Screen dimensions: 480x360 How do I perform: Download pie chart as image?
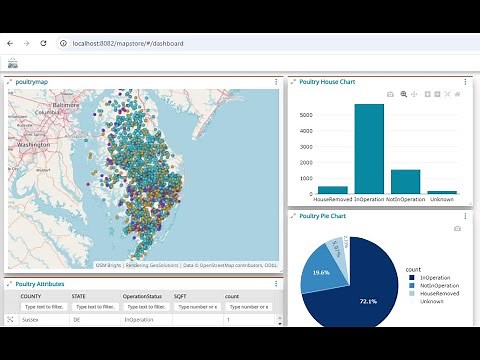pyautogui.click(x=457, y=228)
